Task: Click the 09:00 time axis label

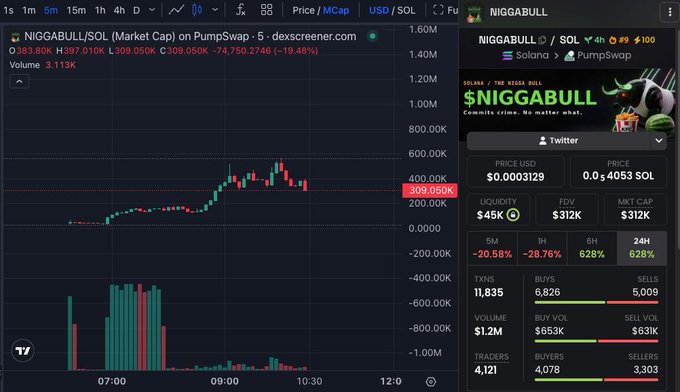Action: click(225, 382)
